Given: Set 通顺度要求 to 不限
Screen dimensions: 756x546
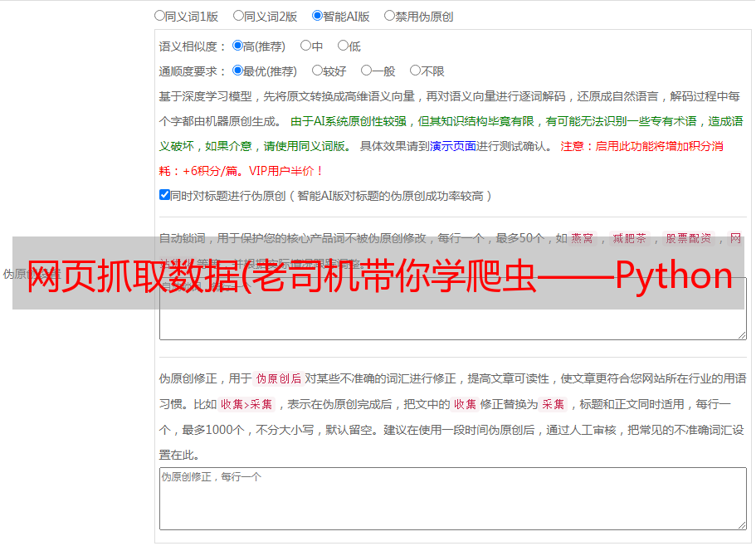Looking at the screenshot, I should [x=415, y=71].
